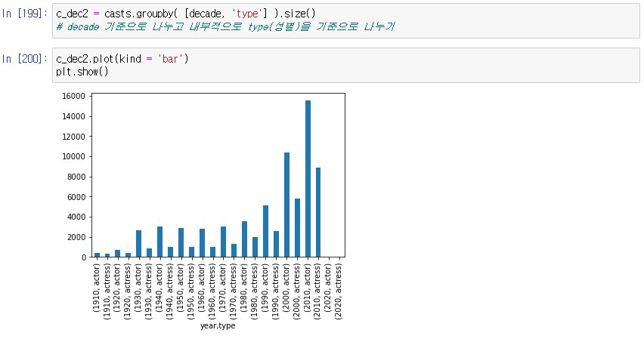Click the bar for (2000, actress)
This screenshot has height=339, width=644.
click(297, 228)
